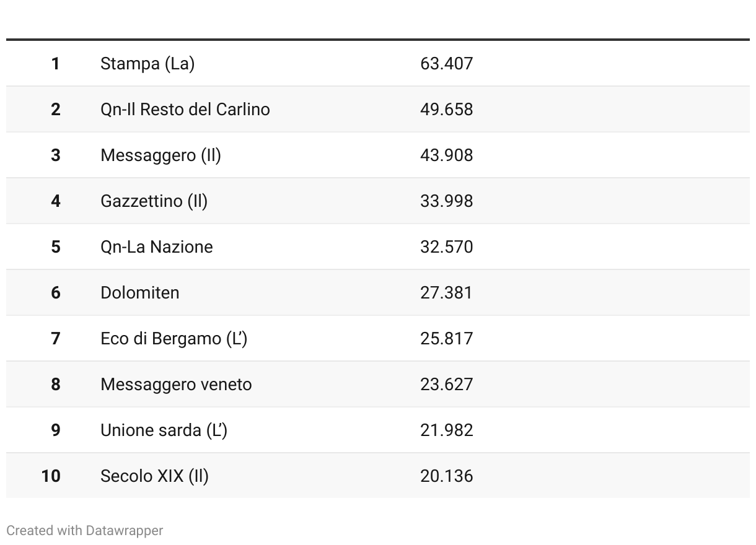Select the Qn-Il Resto del Carlino row

click(x=378, y=109)
